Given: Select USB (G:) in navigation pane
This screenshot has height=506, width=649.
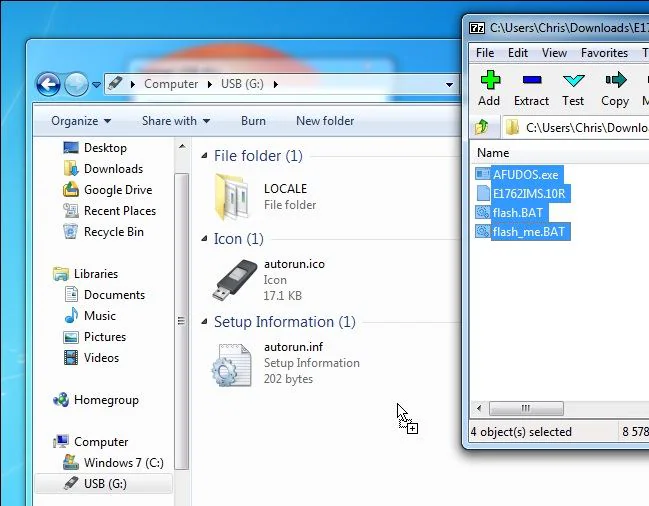Looking at the screenshot, I should (x=103, y=484).
